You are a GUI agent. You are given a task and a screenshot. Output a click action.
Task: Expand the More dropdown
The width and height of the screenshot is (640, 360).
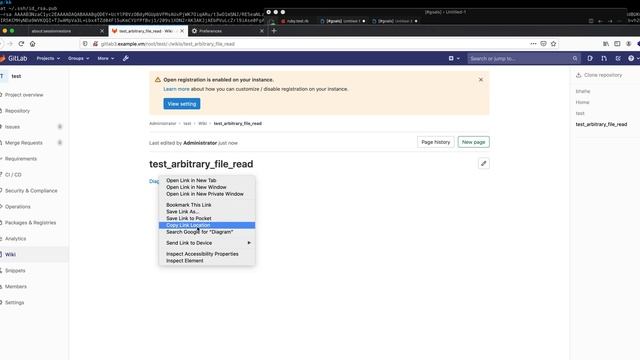tap(106, 58)
